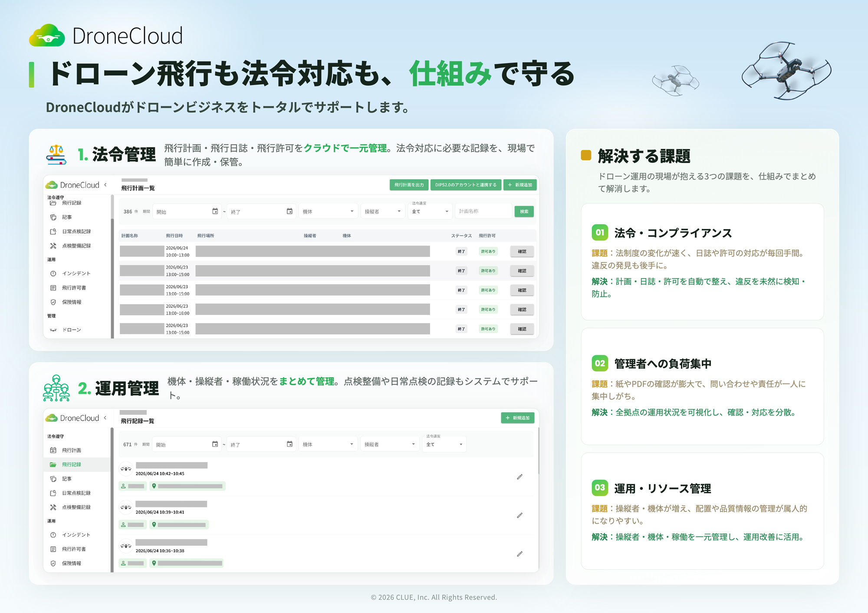Open ドローン in the 飛行計画一覧 sidebar
Viewport: 868px width, 613px height.
click(x=66, y=330)
